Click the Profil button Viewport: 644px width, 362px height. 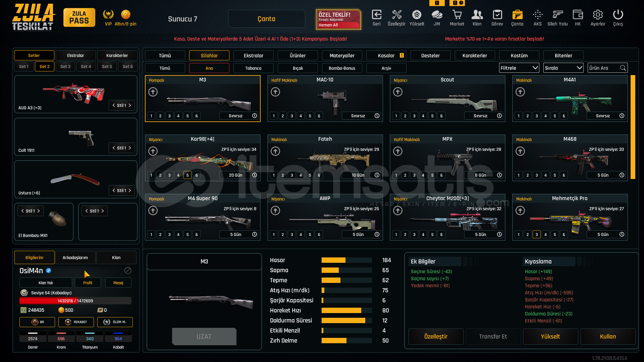coord(88,283)
